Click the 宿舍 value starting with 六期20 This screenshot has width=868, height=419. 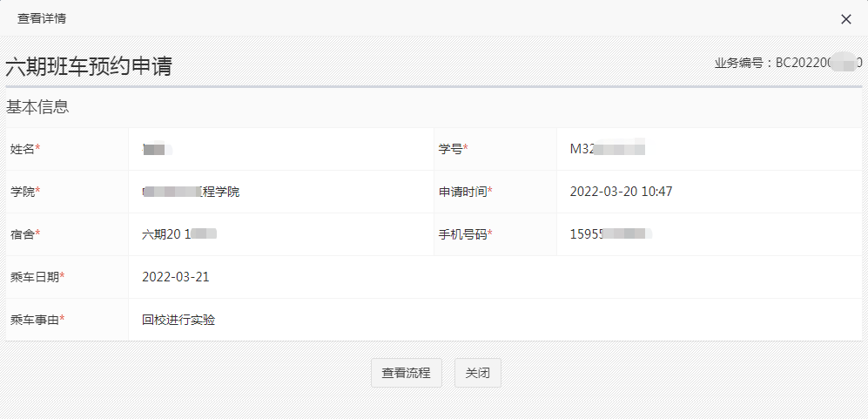click(178, 234)
